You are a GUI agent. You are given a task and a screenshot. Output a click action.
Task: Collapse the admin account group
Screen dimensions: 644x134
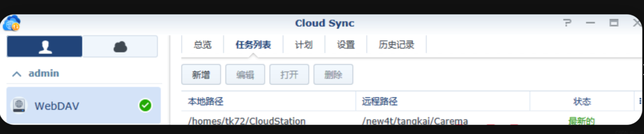[17, 74]
